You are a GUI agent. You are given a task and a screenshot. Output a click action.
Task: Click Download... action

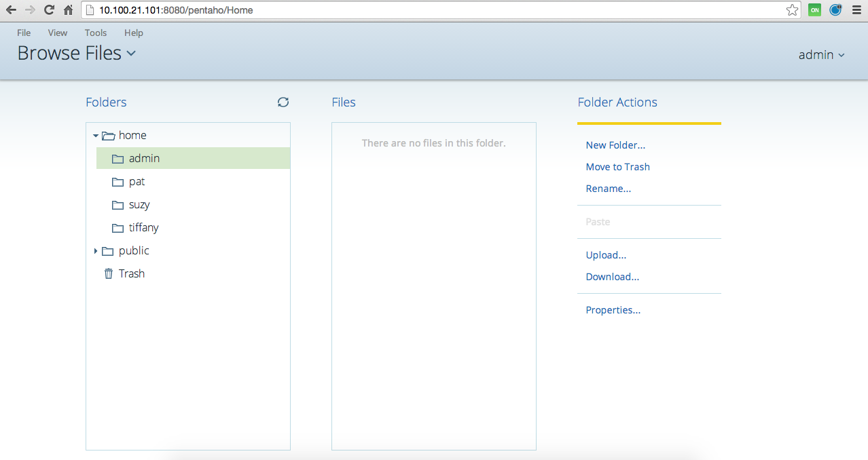(x=613, y=277)
